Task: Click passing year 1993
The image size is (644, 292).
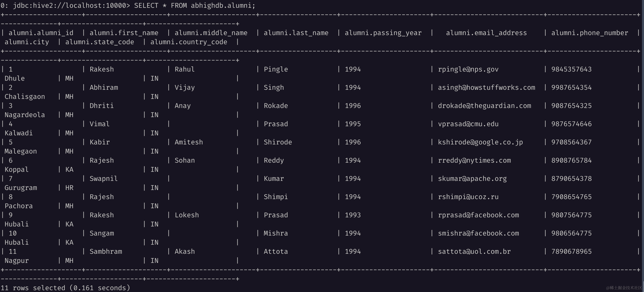Action: click(353, 215)
